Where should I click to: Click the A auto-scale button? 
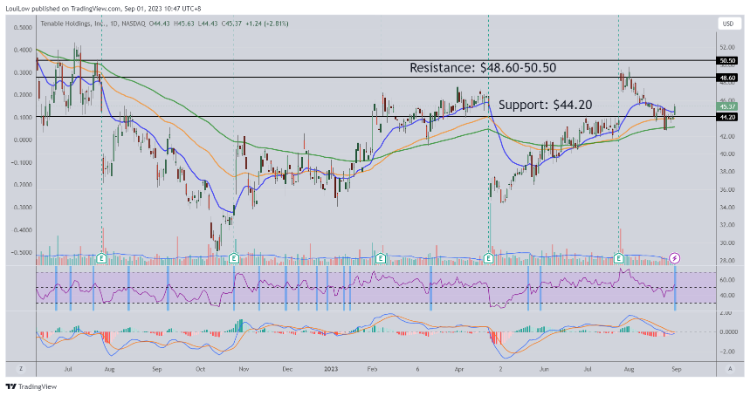pyautogui.click(x=730, y=369)
